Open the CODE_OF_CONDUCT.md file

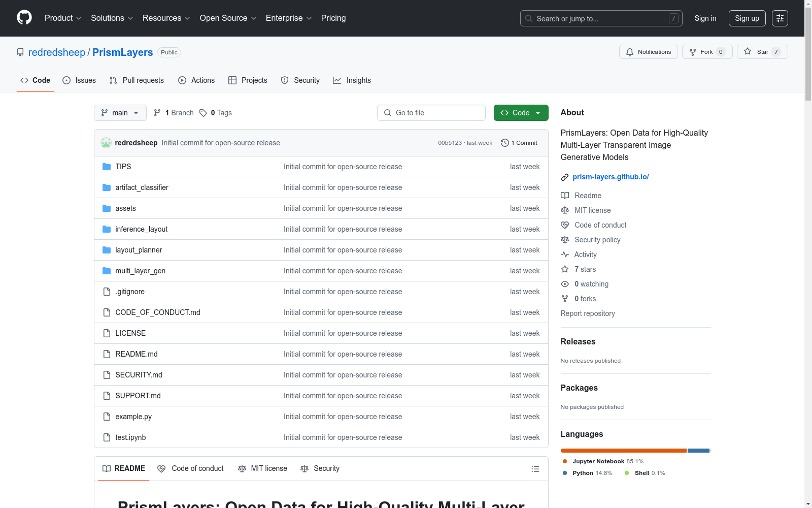coord(158,312)
